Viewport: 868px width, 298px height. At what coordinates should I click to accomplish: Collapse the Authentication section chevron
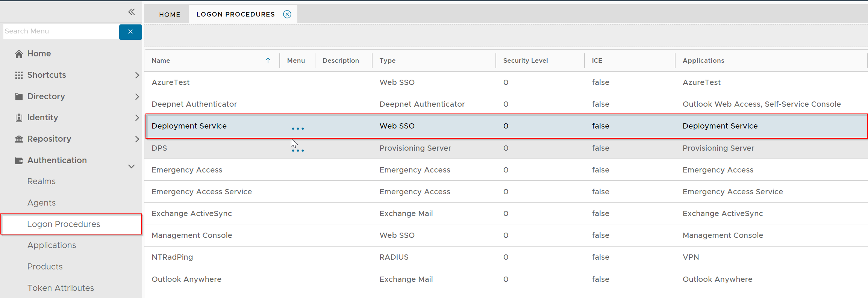(x=131, y=166)
